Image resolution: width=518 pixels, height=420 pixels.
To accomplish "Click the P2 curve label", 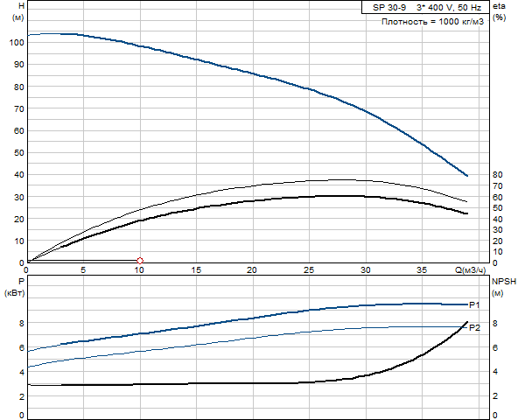I will [474, 328].
